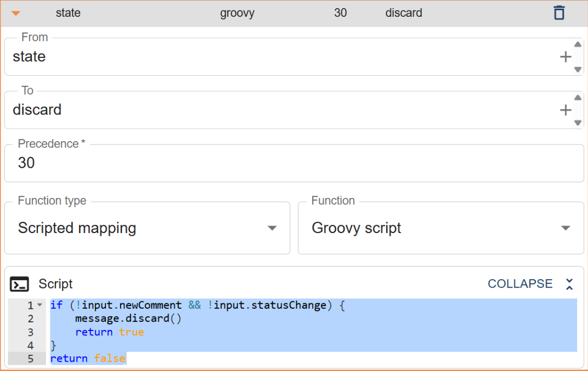Click the down scroll arrow in From field
The height and width of the screenshot is (371, 588).
point(578,69)
